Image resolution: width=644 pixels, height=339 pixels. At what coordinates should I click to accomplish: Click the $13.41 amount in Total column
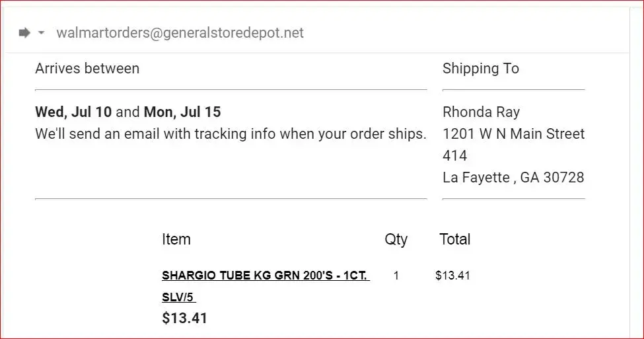click(452, 276)
